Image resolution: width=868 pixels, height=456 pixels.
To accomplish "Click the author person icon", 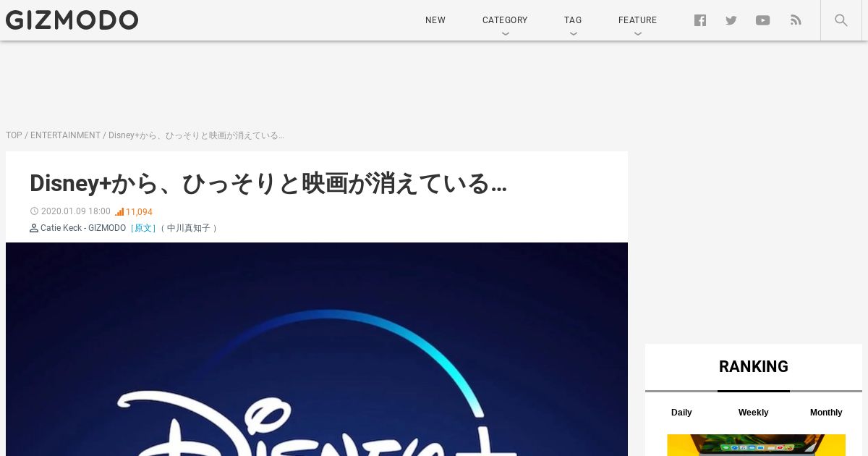I will [34, 228].
